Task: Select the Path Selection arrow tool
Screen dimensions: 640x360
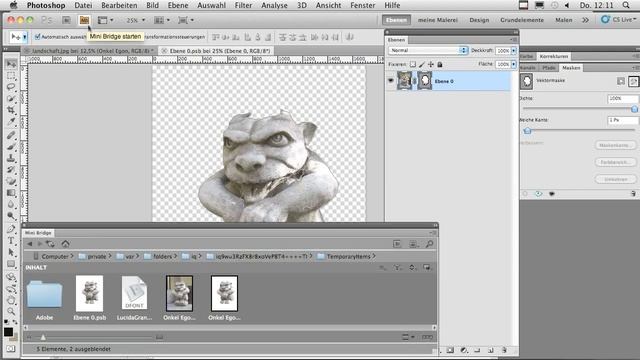Action: [11, 252]
